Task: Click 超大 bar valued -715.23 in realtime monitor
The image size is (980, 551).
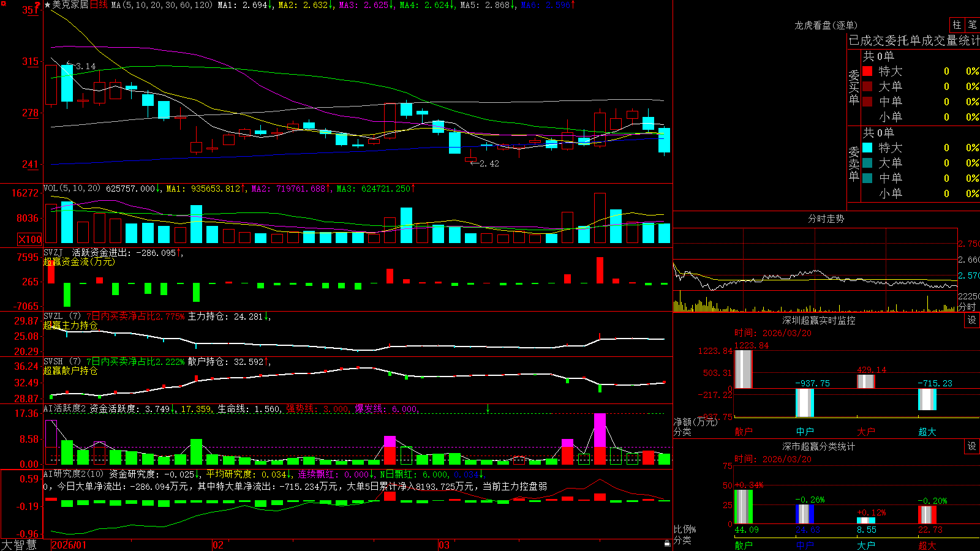Action: tap(927, 399)
